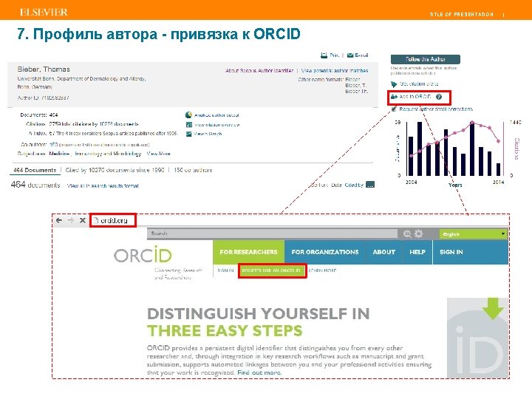Click the Get citation alerts link text
Screen dimensions: 532x399
pos(419,83)
